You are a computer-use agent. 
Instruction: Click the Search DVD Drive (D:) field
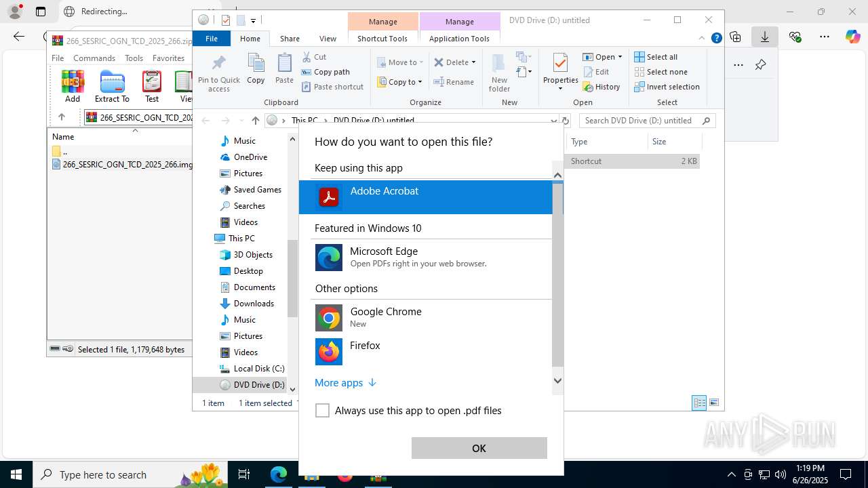(x=648, y=121)
